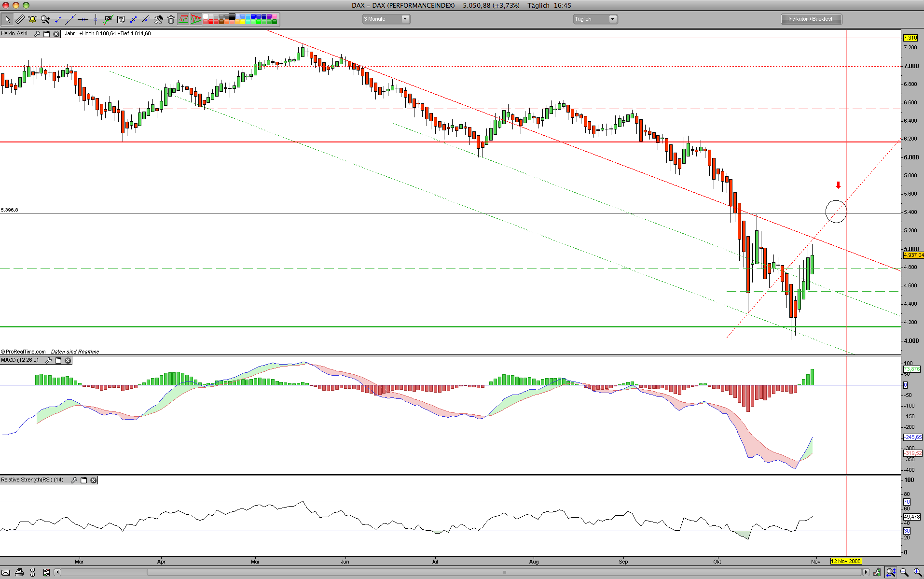Viewport: 924px width, 579px height.
Task: Click the Jahr Hoch/Tief info text
Action: (108, 34)
